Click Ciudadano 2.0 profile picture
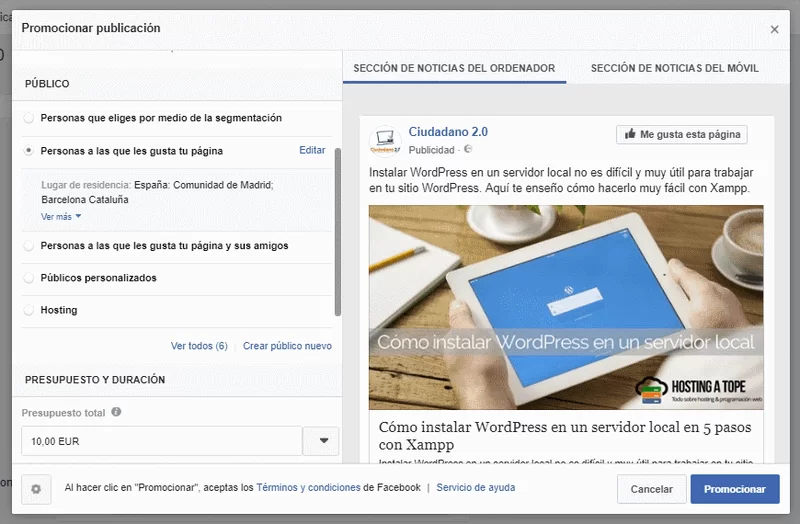The height and width of the screenshot is (524, 800). pyautogui.click(x=385, y=140)
